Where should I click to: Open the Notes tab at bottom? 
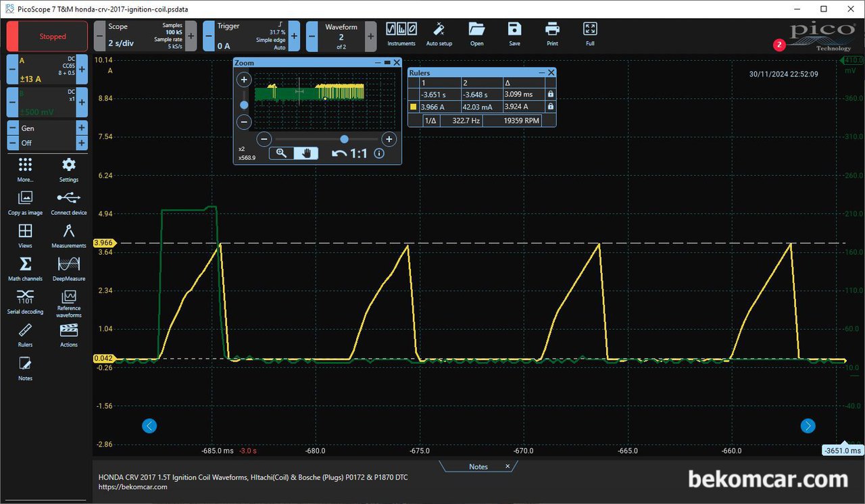(x=478, y=467)
